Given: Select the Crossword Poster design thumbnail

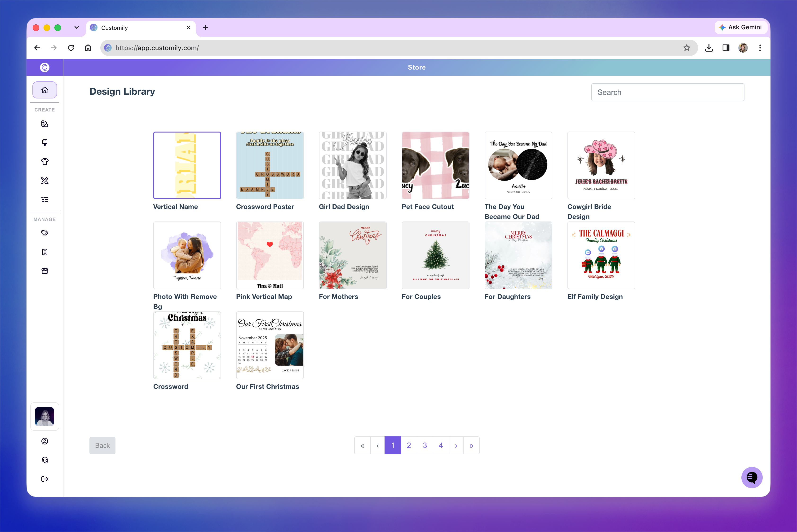Looking at the screenshot, I should (x=270, y=165).
